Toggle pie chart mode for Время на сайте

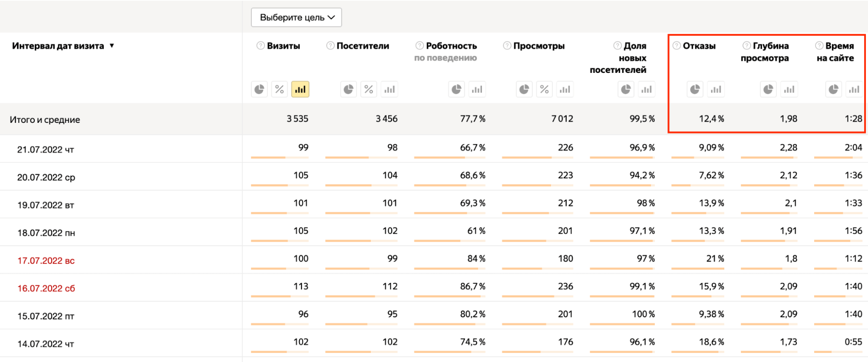833,89
